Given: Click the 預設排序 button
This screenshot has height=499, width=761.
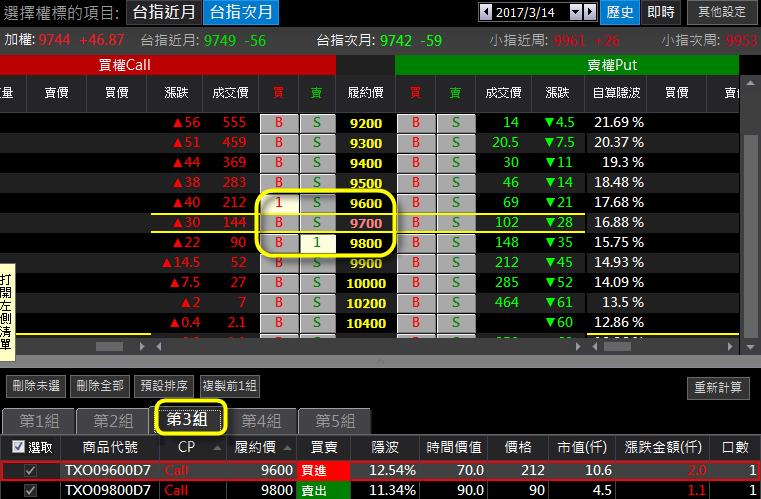Looking at the screenshot, I should (x=164, y=386).
